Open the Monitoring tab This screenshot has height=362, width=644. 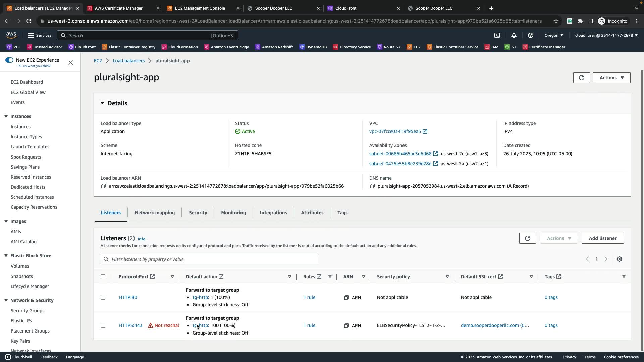(233, 213)
